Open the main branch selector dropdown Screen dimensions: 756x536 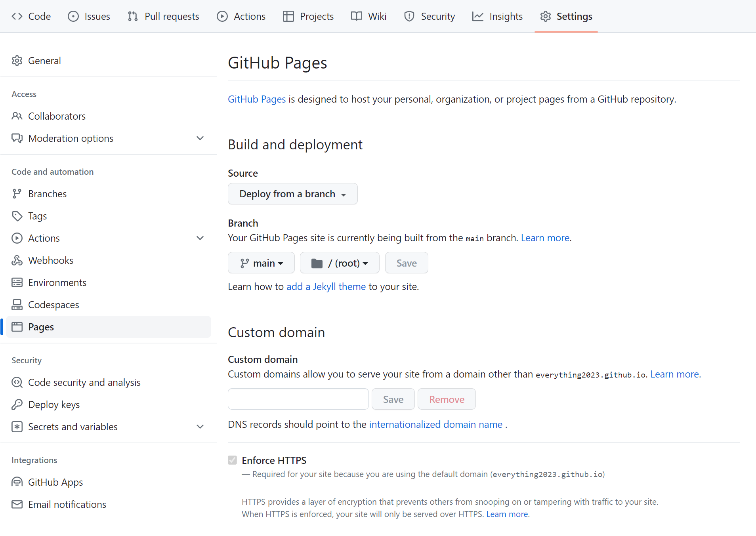(x=262, y=263)
